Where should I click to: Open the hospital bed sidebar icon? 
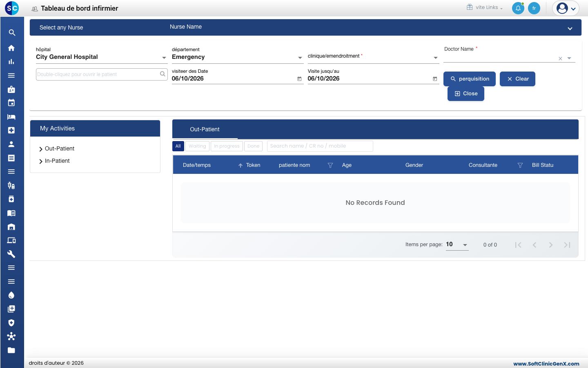pyautogui.click(x=11, y=117)
